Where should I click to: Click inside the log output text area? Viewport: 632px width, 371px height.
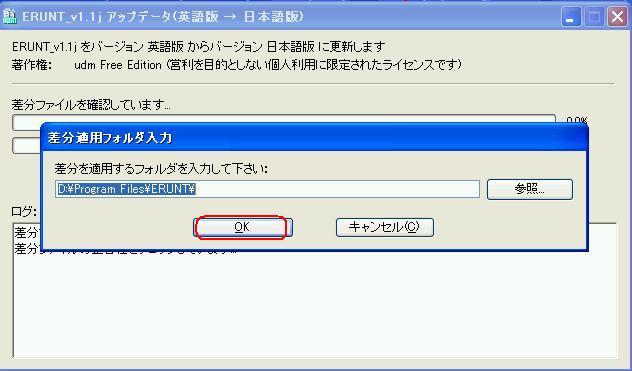pyautogui.click(x=314, y=306)
